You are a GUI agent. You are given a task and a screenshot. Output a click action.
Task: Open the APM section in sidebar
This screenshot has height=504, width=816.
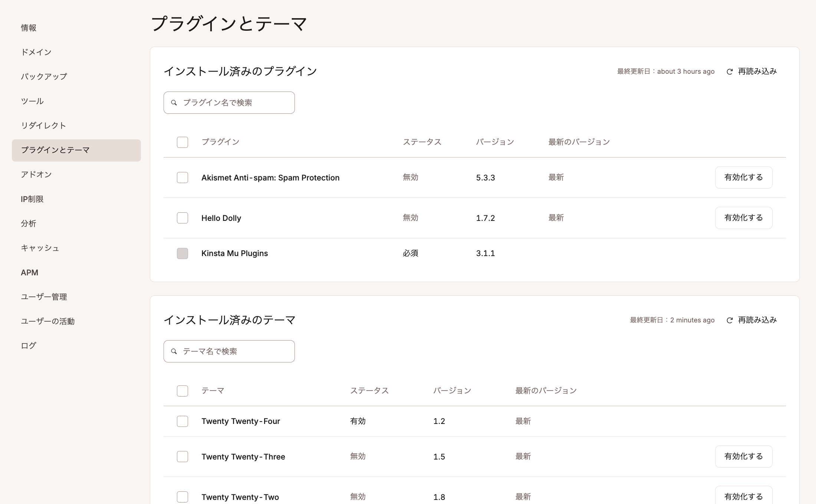(x=30, y=272)
